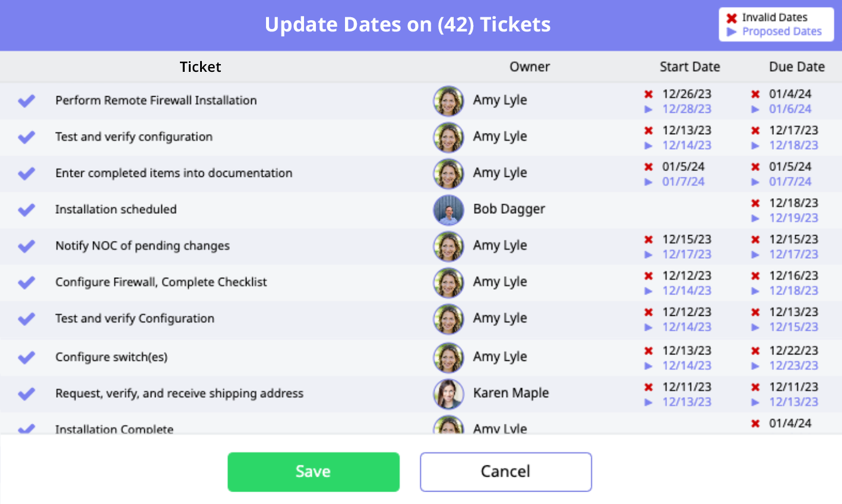Screen dimensions: 842x504
Task: Deselect the checkmark on Installation scheduled
Action: point(26,210)
